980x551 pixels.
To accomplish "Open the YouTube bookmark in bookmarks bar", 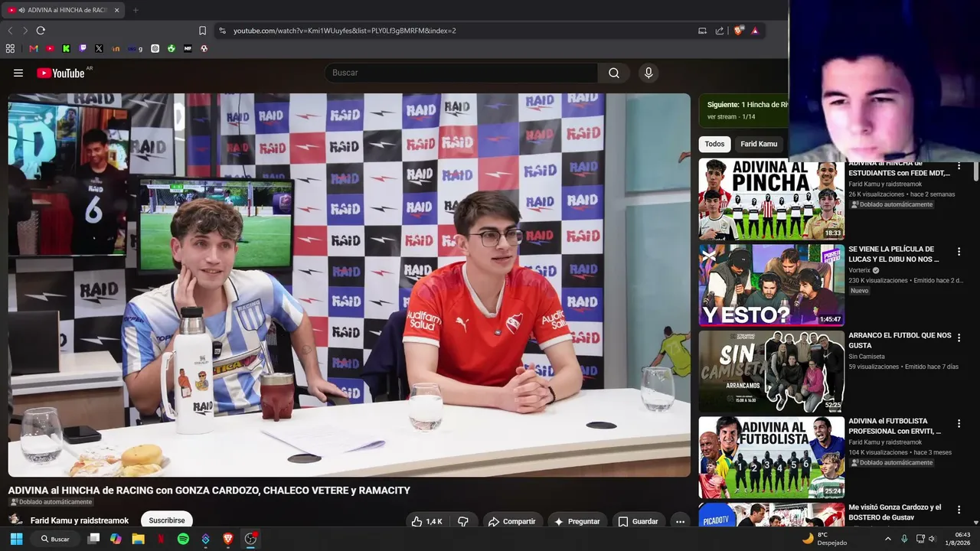I will click(x=50, y=48).
